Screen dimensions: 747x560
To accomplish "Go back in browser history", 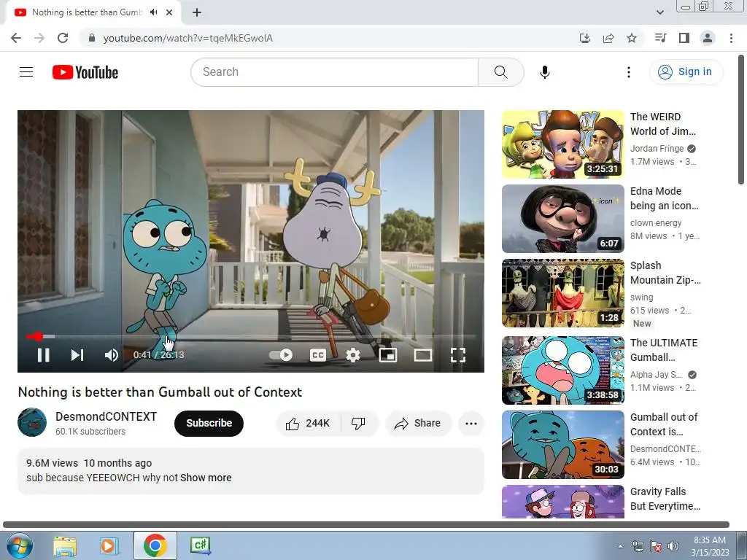I will point(16,38).
